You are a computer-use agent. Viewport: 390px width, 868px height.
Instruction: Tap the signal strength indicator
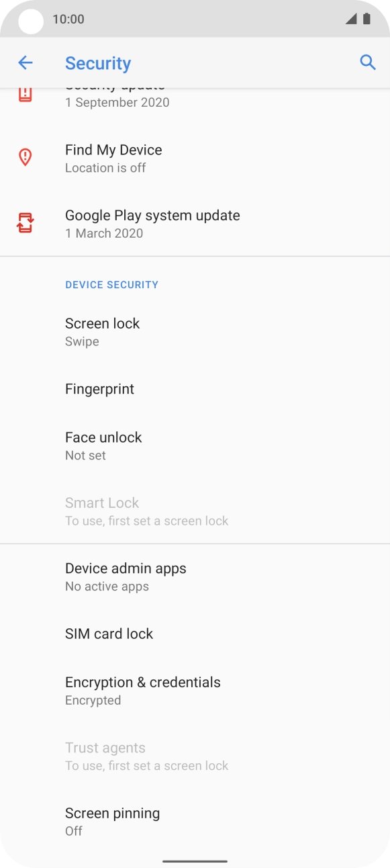(351, 19)
